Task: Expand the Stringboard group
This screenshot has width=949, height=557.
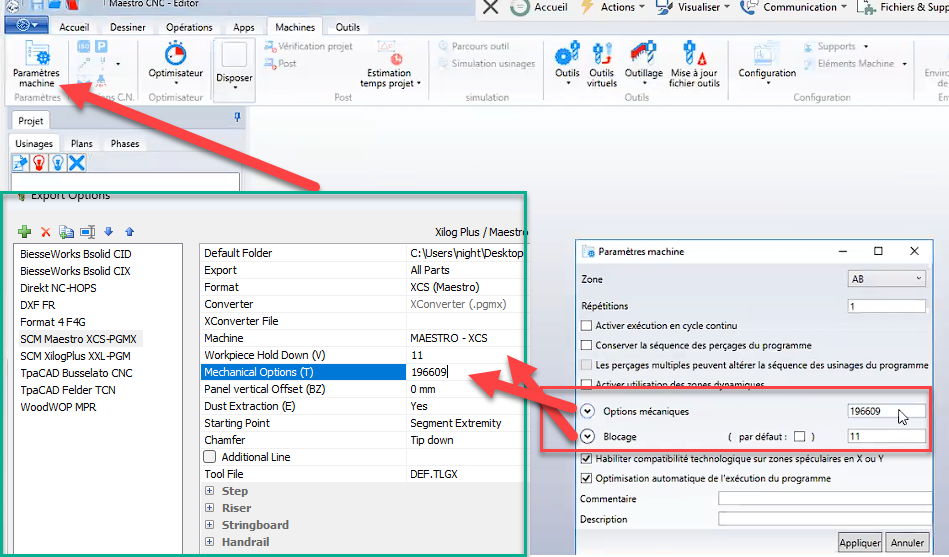Action: point(209,524)
